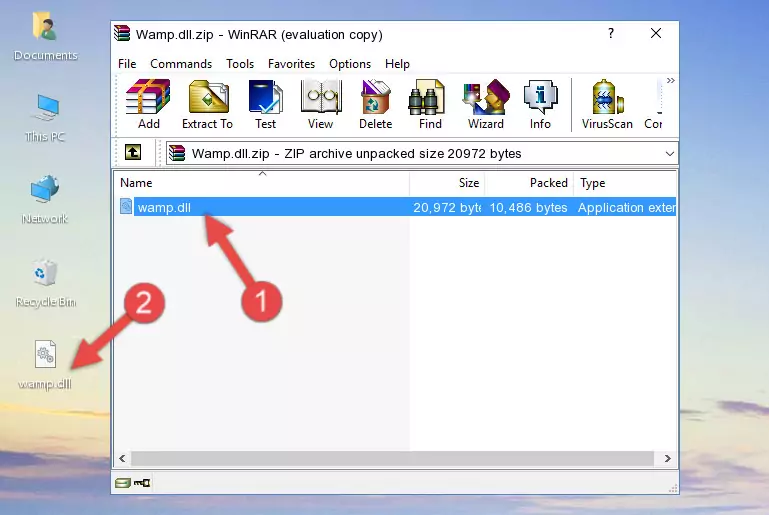The image size is (769, 515).
Task: Sort files by Size column header
Action: click(x=447, y=183)
